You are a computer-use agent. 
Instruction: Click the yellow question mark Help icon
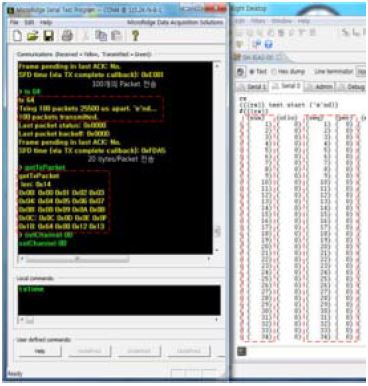pyautogui.click(x=135, y=35)
